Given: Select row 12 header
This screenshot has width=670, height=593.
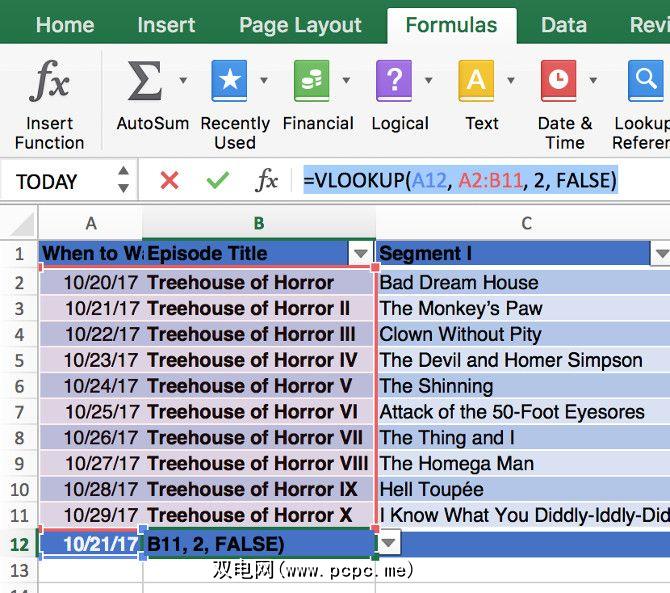Looking at the screenshot, I should pyautogui.click(x=19, y=544).
